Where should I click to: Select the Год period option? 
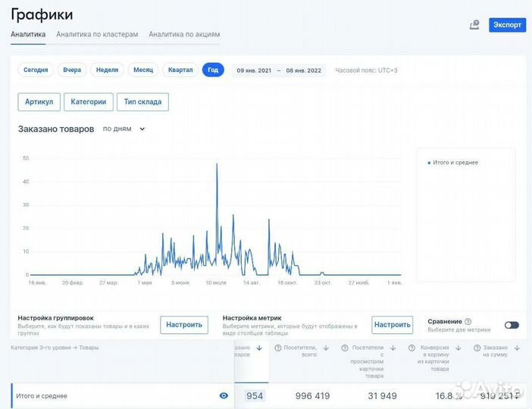213,70
